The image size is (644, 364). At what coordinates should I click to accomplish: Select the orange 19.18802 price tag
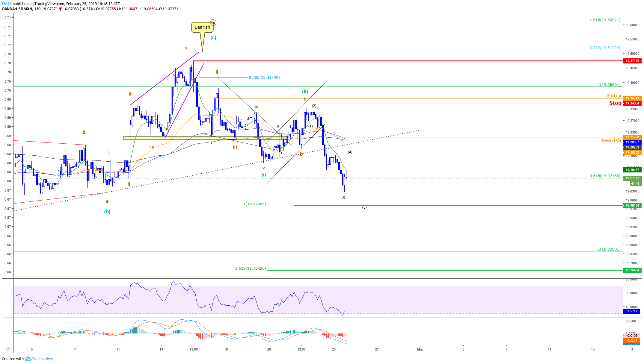pyautogui.click(x=632, y=152)
